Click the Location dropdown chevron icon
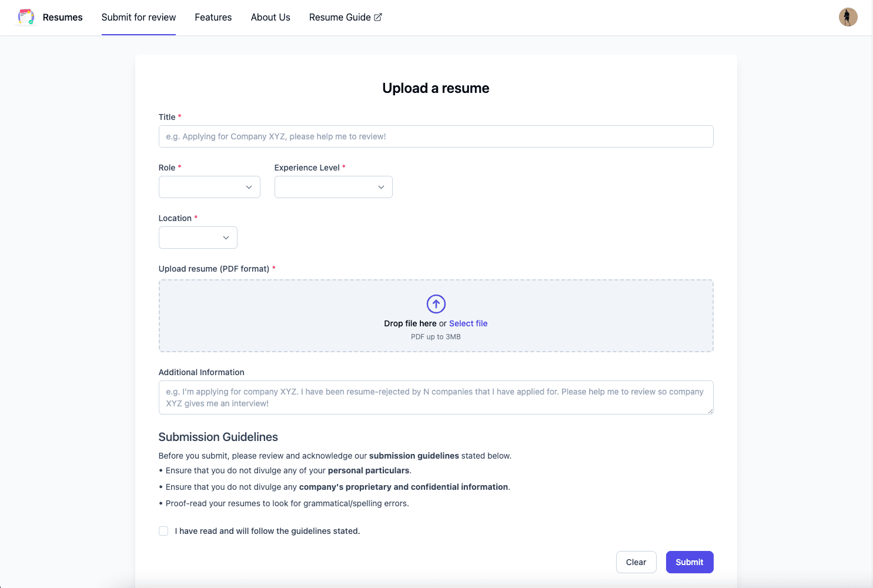Viewport: 873px width, 588px height. [226, 238]
